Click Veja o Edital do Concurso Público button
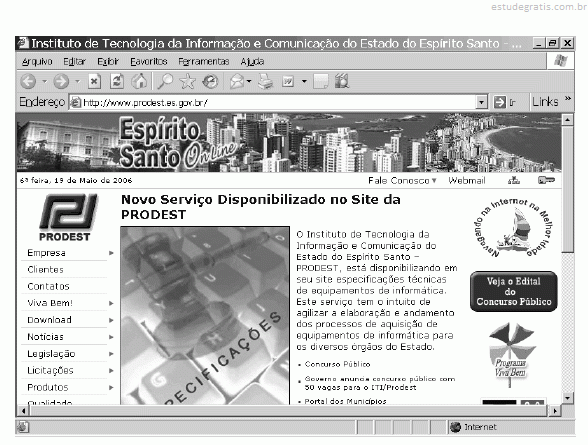The height and width of the screenshot is (445, 588). [514, 291]
